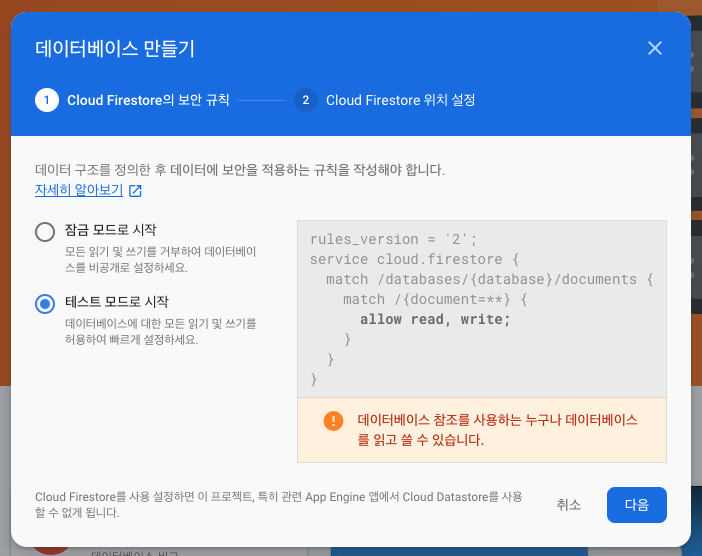Click the Cloud Firestore 위치 설정 step label
Viewport: 702px width, 556px height.
click(400, 100)
